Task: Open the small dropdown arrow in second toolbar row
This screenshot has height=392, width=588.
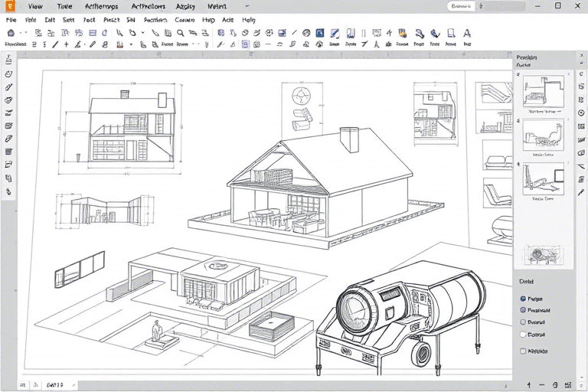Action: (x=131, y=45)
